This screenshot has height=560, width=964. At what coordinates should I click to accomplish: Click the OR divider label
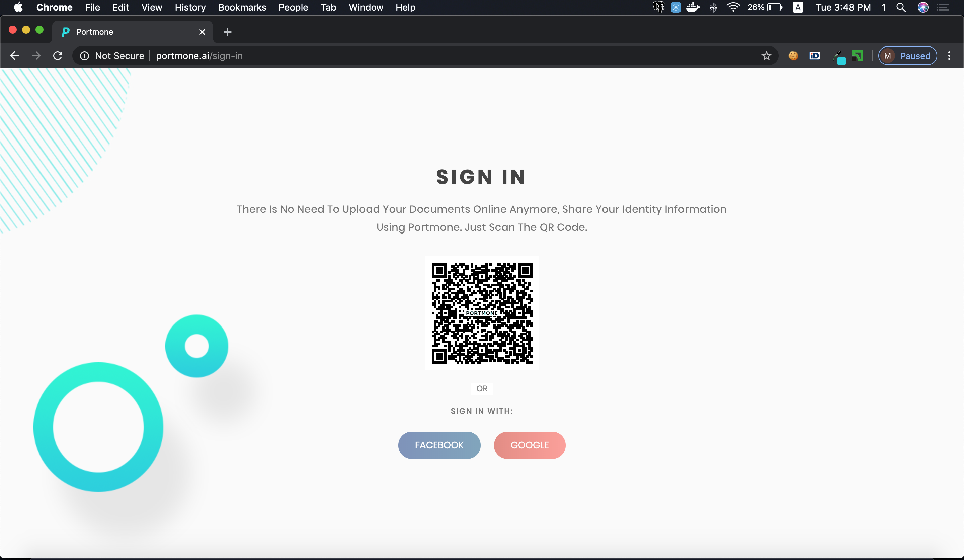coord(482,388)
